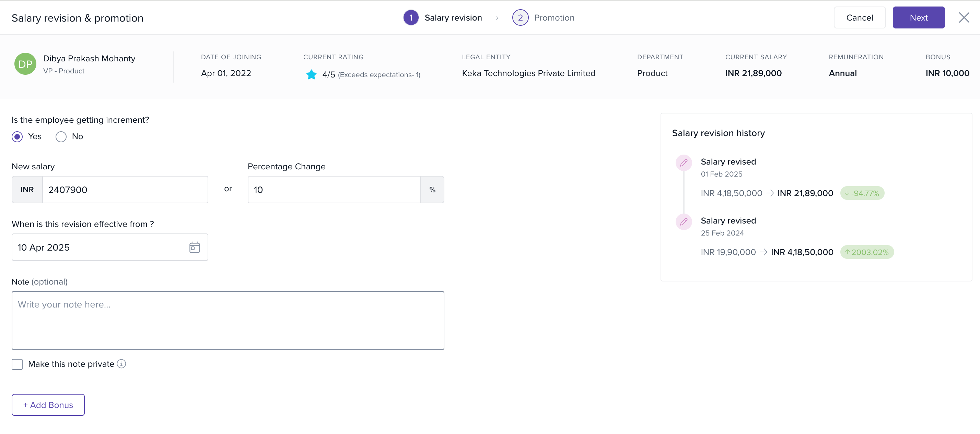The height and width of the screenshot is (434, 980).
Task: Click the -94.77% change badge
Action: 862,193
